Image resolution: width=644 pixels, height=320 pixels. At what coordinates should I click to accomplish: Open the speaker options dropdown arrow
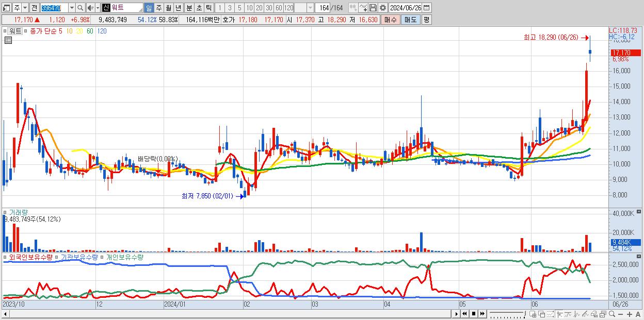pos(98,8)
